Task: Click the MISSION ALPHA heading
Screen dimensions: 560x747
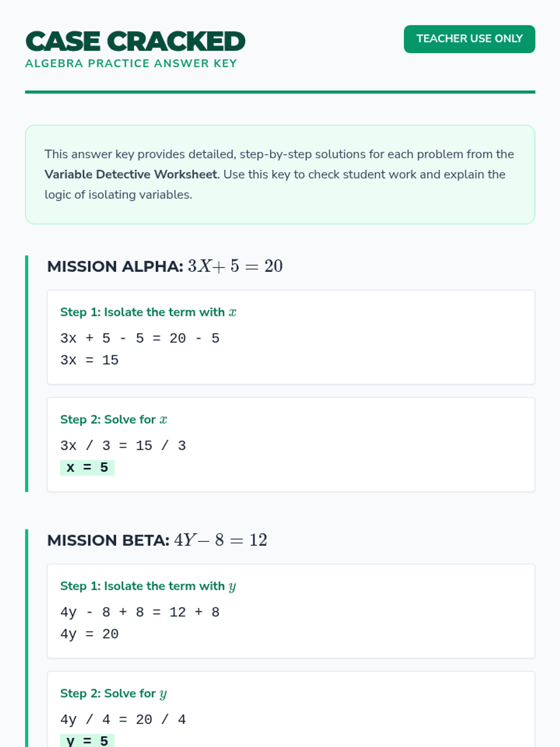Action: coord(165,266)
